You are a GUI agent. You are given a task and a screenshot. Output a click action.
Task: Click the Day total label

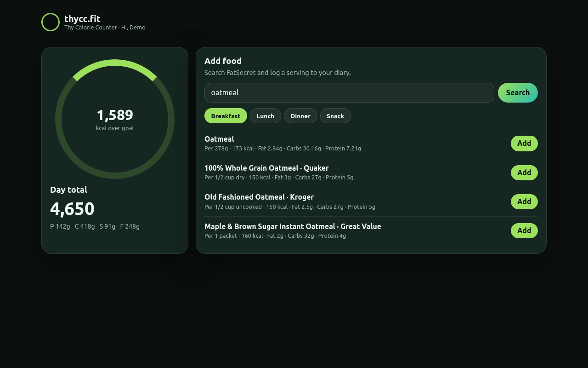(x=68, y=190)
